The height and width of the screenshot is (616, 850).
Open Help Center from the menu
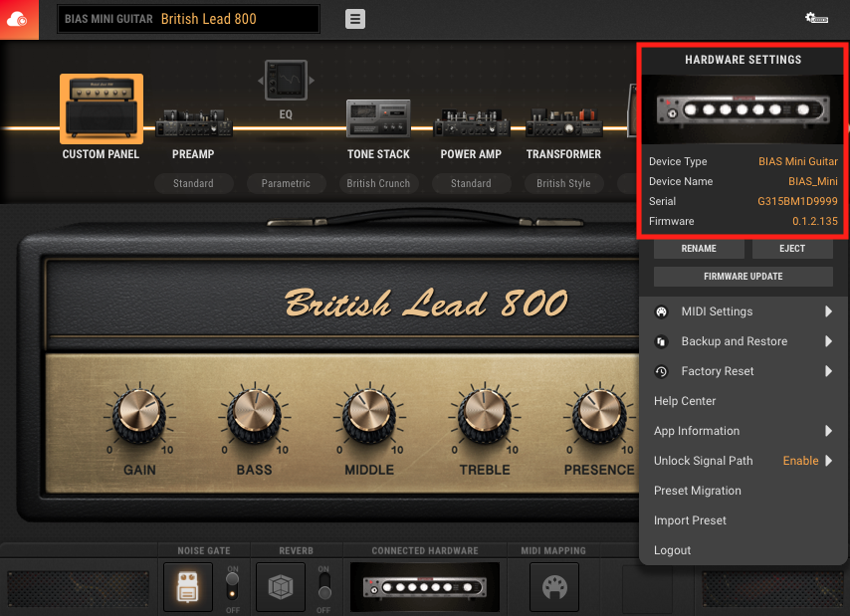(x=685, y=401)
